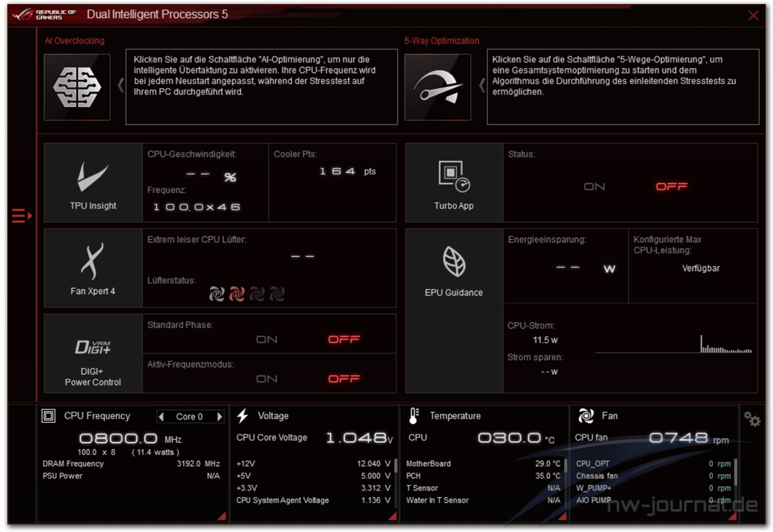Click the W_PUMP+ fan row
773x532 pixels.
click(x=653, y=488)
